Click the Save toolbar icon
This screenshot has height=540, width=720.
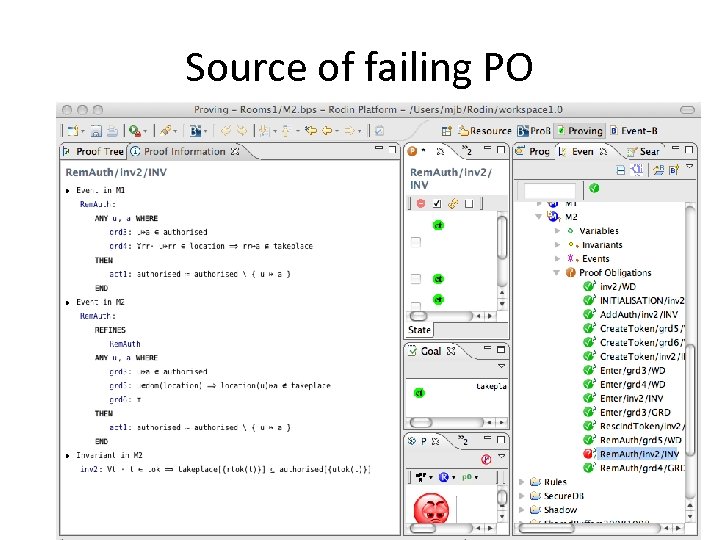pos(96,131)
